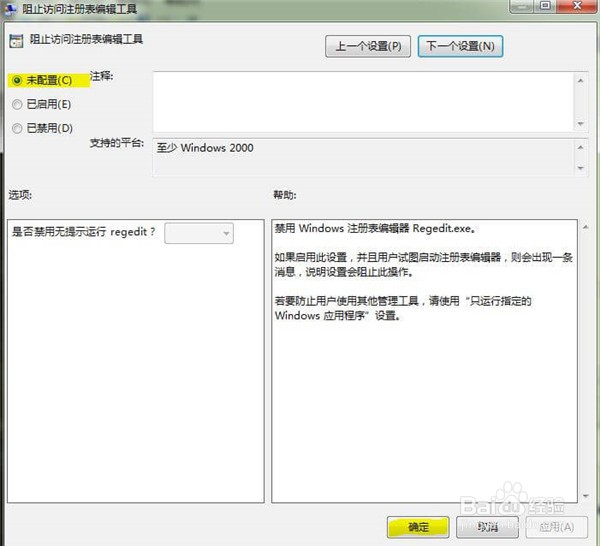Click the '至少 Windows 2000' platform text
Screen dimensions: 600x546
(x=205, y=148)
